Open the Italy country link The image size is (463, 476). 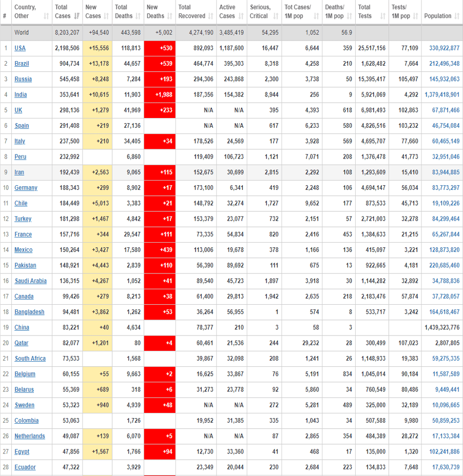(x=20, y=141)
